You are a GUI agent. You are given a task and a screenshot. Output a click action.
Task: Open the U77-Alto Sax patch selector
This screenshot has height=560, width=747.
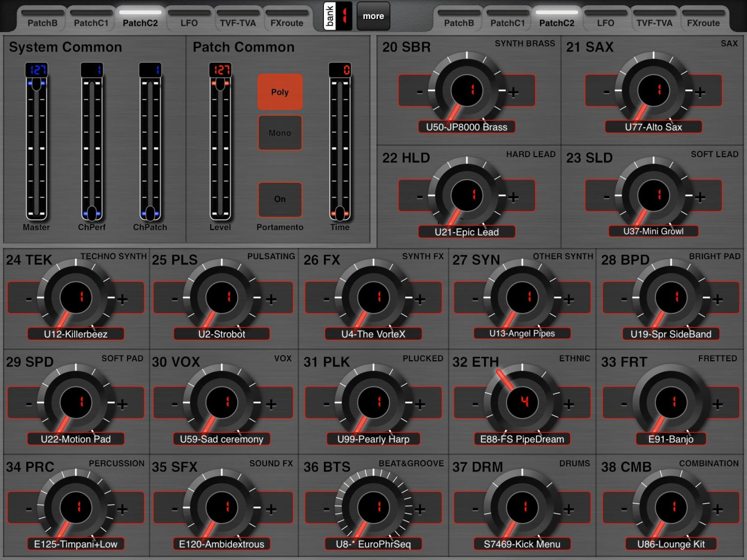pyautogui.click(x=654, y=127)
